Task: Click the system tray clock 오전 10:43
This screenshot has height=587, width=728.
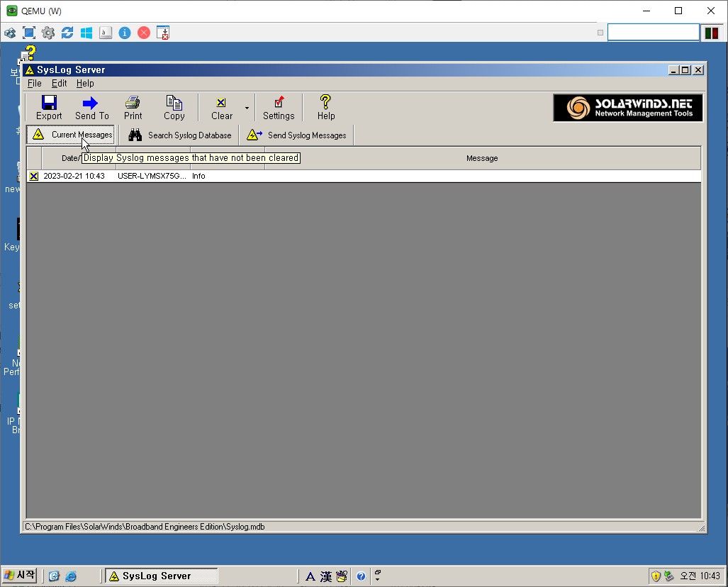Action: tap(700, 576)
